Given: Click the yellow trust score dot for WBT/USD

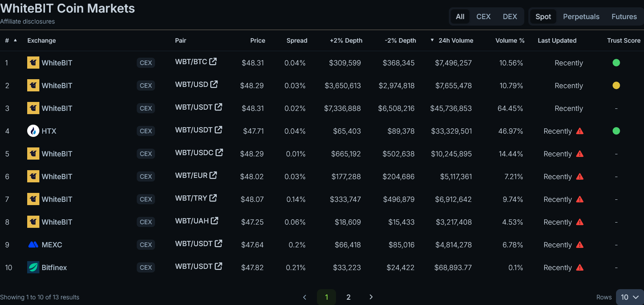Looking at the screenshot, I should click(x=616, y=85).
